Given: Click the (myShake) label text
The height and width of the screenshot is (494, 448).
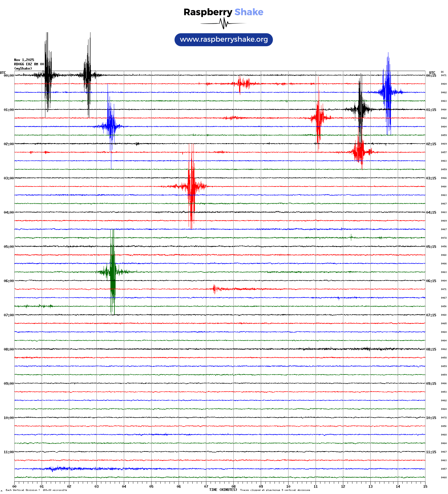Looking at the screenshot, I should tap(23, 68).
